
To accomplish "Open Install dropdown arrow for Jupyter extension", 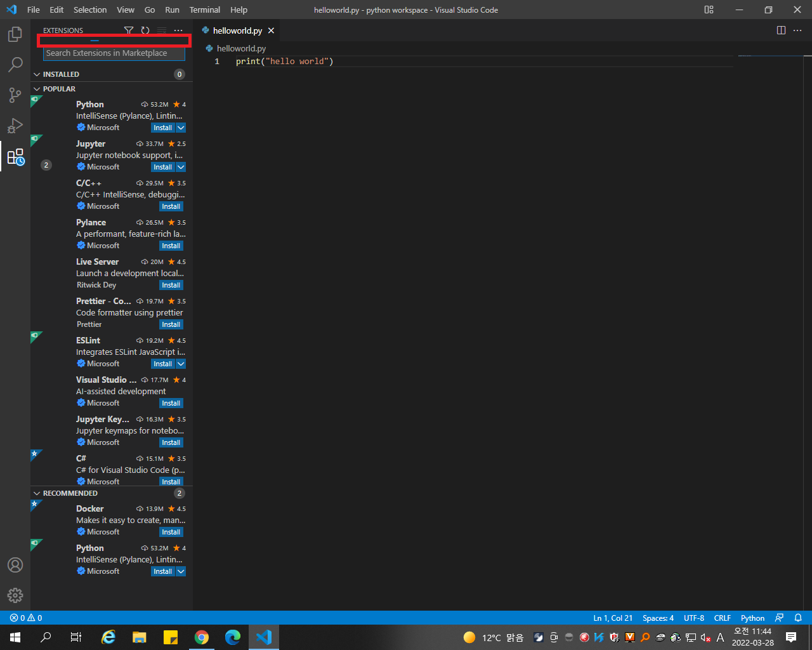I will (x=181, y=167).
